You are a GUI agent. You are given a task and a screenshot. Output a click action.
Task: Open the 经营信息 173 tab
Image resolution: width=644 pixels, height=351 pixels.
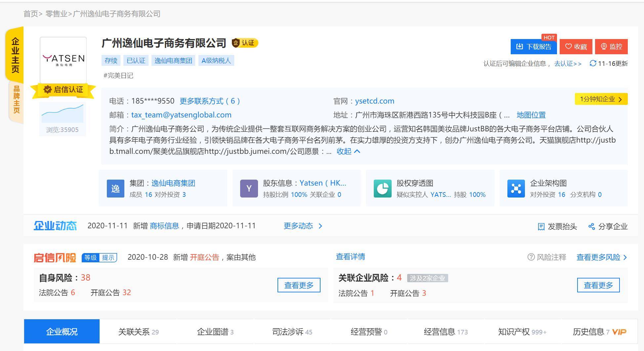(446, 331)
